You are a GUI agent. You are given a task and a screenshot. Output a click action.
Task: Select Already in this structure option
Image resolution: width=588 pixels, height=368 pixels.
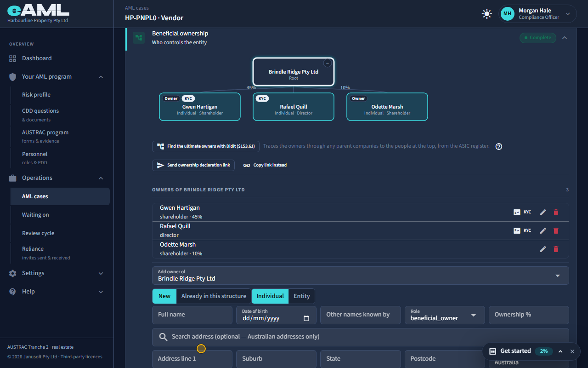[x=214, y=296]
